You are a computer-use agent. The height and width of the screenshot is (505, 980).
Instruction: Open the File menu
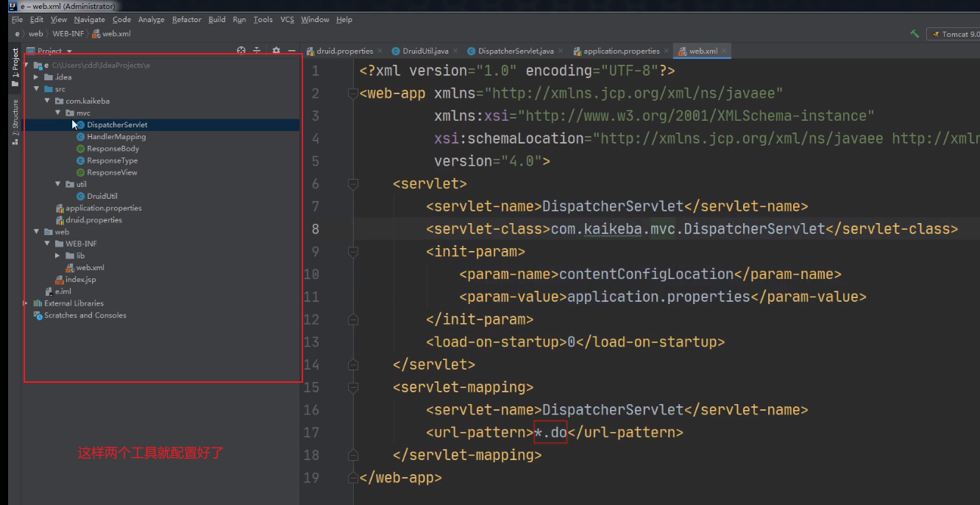pyautogui.click(x=18, y=20)
